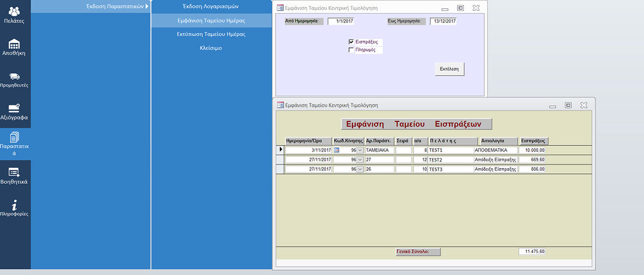The image size is (644, 275).
Task: Click the Γενικό Σύνολο button
Action: (418, 252)
